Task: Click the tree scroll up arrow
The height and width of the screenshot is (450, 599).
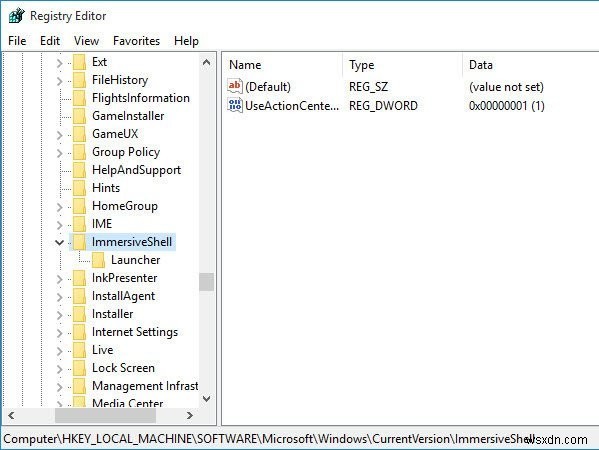Action: click(206, 62)
